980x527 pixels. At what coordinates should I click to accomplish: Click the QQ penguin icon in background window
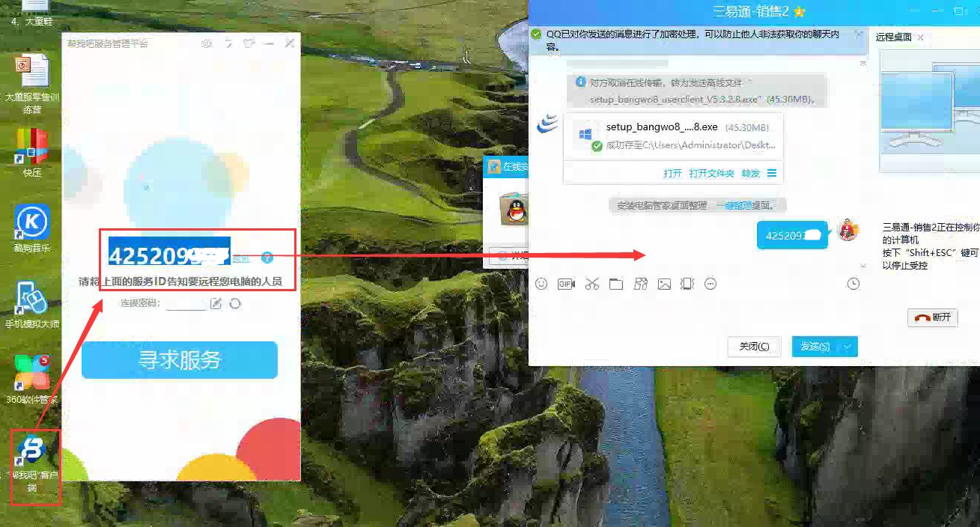pos(516,209)
